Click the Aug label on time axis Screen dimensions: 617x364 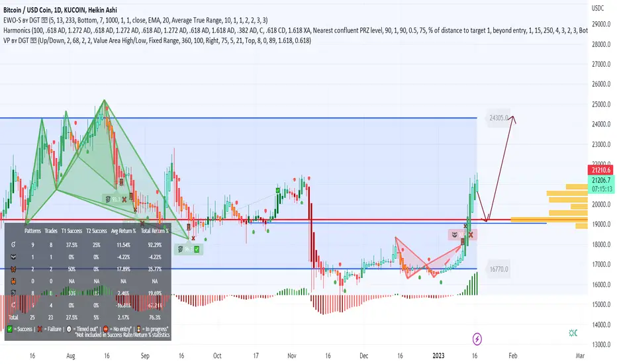point(70,356)
